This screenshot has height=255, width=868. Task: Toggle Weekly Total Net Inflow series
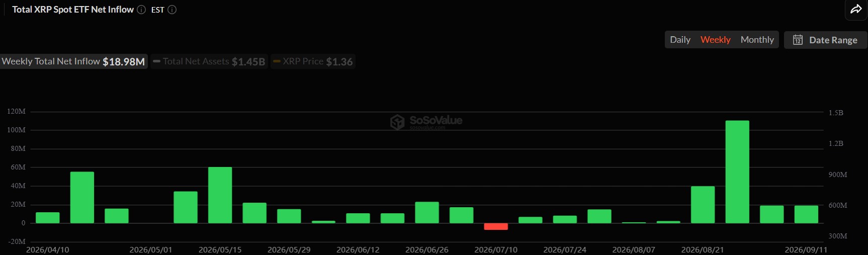pos(73,61)
